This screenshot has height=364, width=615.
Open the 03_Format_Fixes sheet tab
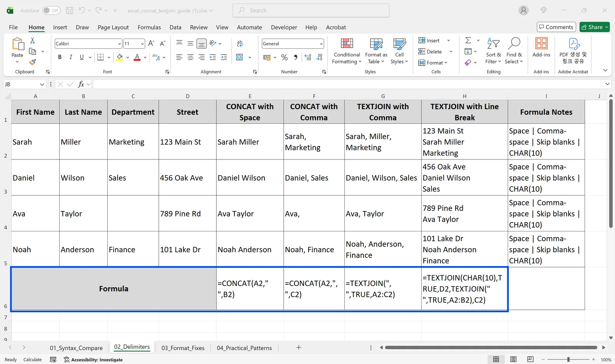tap(183, 348)
